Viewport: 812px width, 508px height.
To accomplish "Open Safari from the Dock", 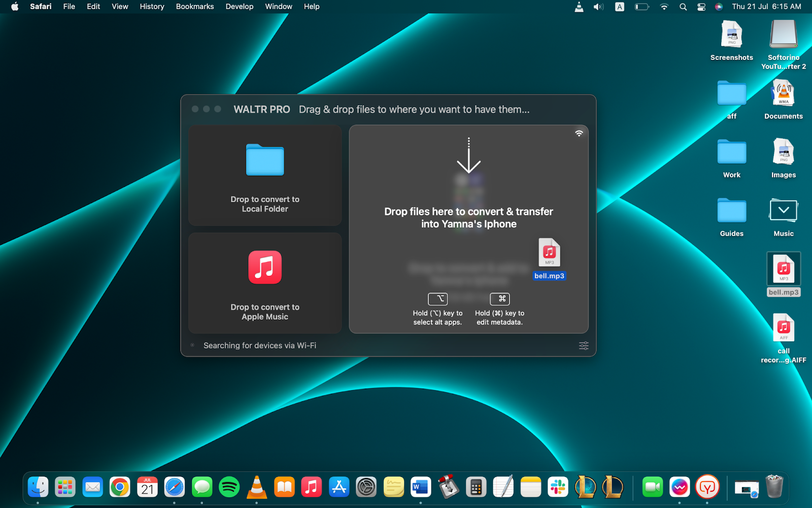I will 175,487.
